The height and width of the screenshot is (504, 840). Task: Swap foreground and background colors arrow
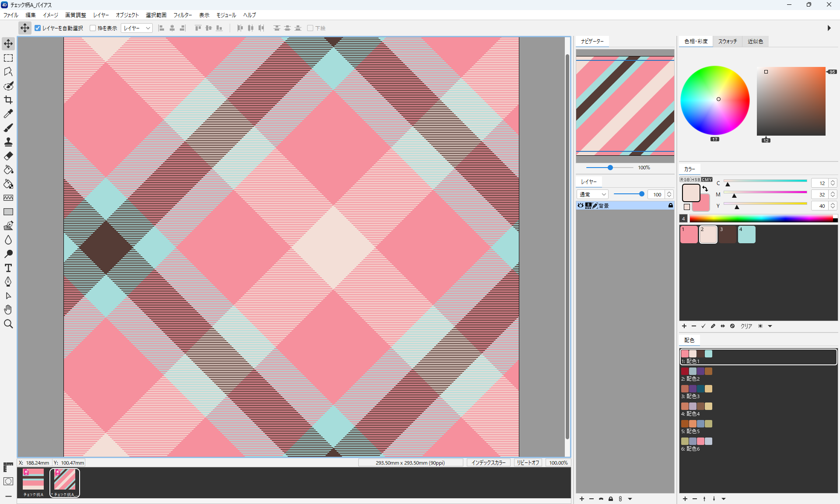click(x=705, y=189)
